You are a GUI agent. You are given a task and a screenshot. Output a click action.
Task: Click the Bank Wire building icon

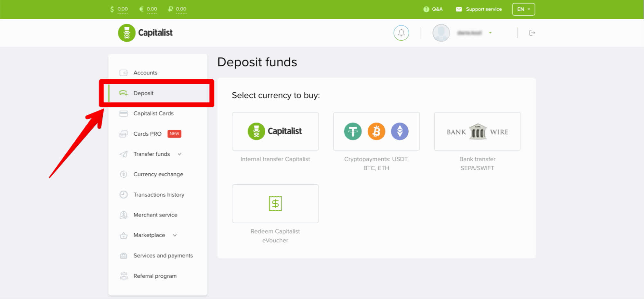click(478, 131)
